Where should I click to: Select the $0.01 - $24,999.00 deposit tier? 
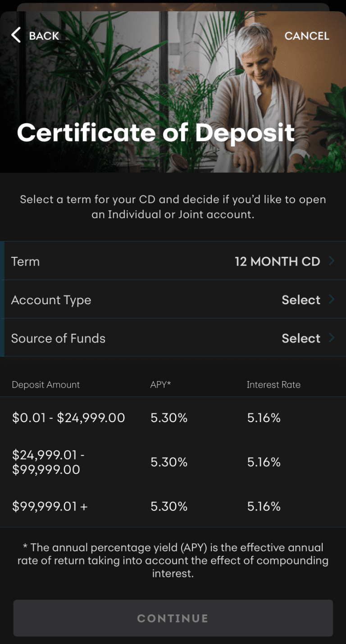[x=68, y=417]
